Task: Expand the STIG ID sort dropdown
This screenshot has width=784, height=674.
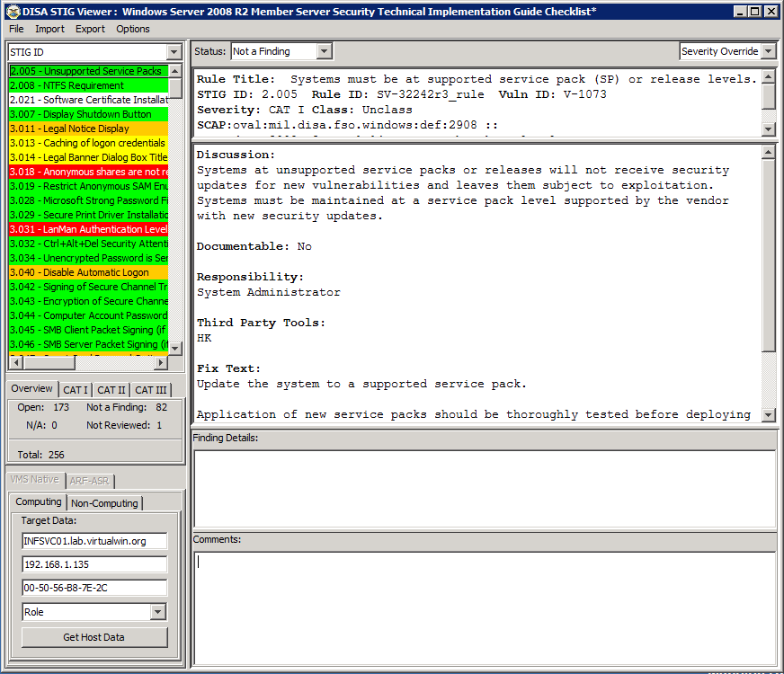Action: [174, 52]
